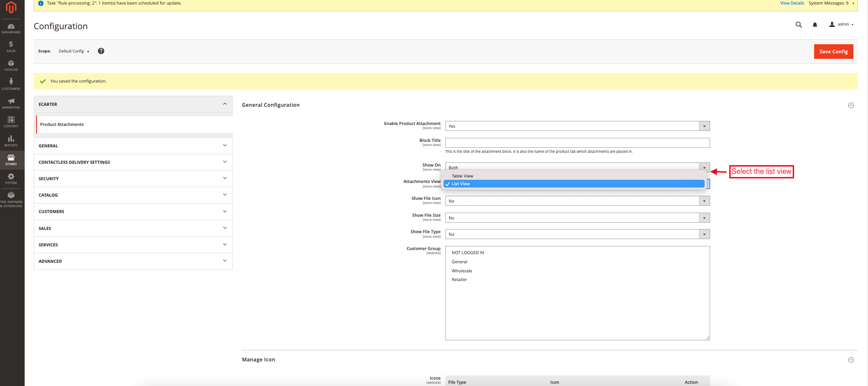Click into the Block Title field

point(577,143)
